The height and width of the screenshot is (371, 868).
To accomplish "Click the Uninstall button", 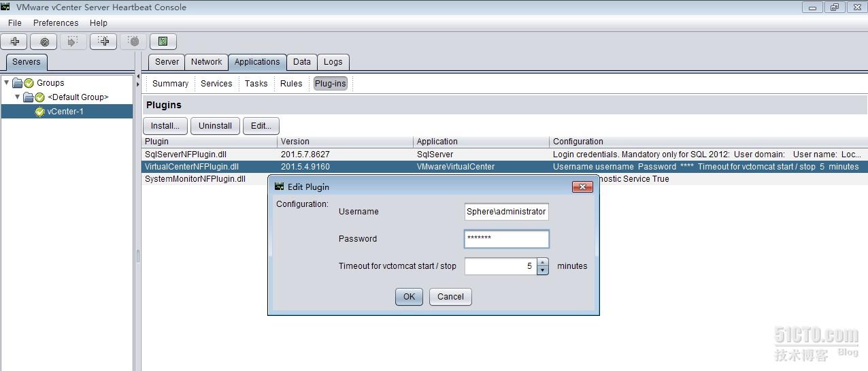I will point(215,126).
